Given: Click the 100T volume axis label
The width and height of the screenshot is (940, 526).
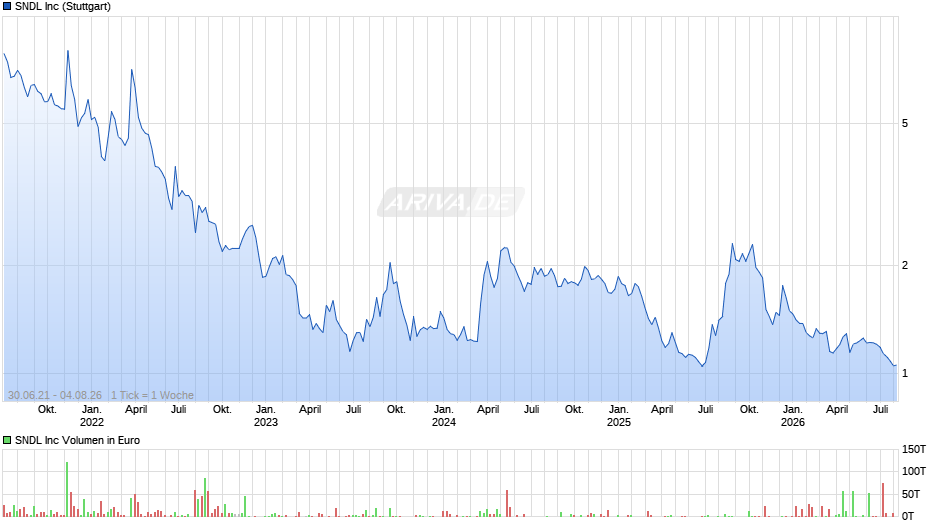Looking at the screenshot, I should pyautogui.click(x=914, y=471).
